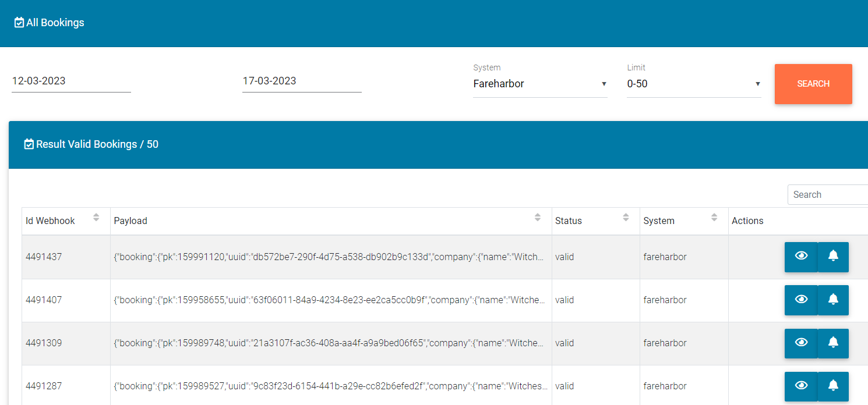Select webhook id 4491287 cell
868x405 pixels.
[x=66, y=386]
